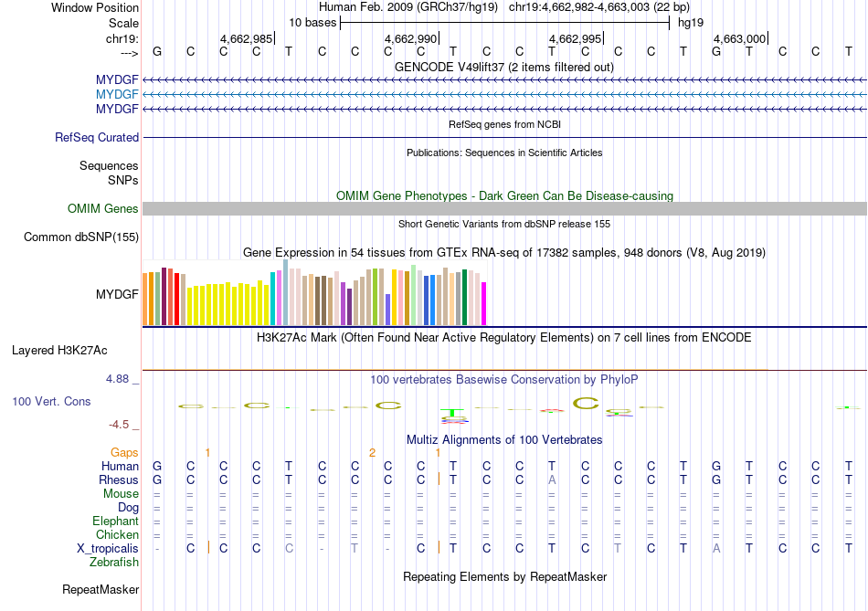Click the 100 Vert. Cons track label
868x611 pixels.
pos(51,402)
